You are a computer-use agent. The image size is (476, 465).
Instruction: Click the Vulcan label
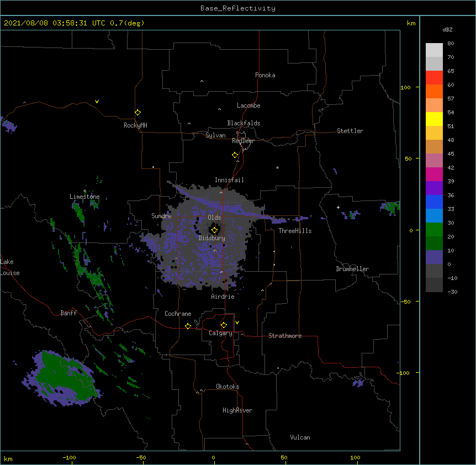tap(300, 437)
